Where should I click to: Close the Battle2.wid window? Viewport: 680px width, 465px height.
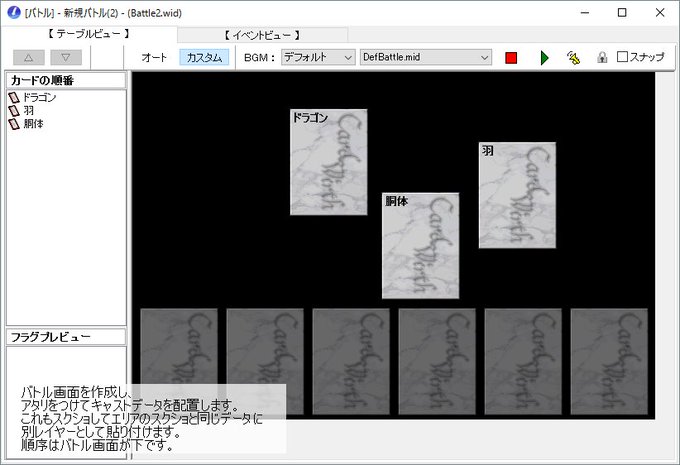(x=660, y=13)
